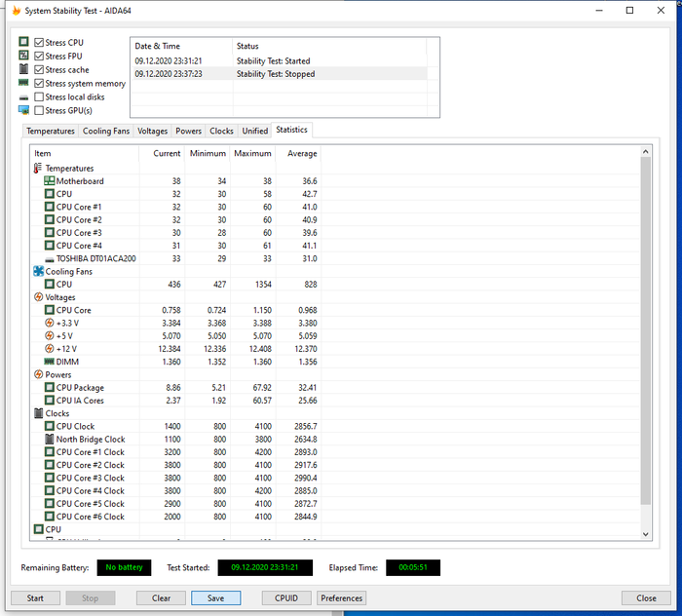Viewport: 682px width, 616px height.
Task: Click the lightning icon next to +5 V
Action: click(x=50, y=336)
